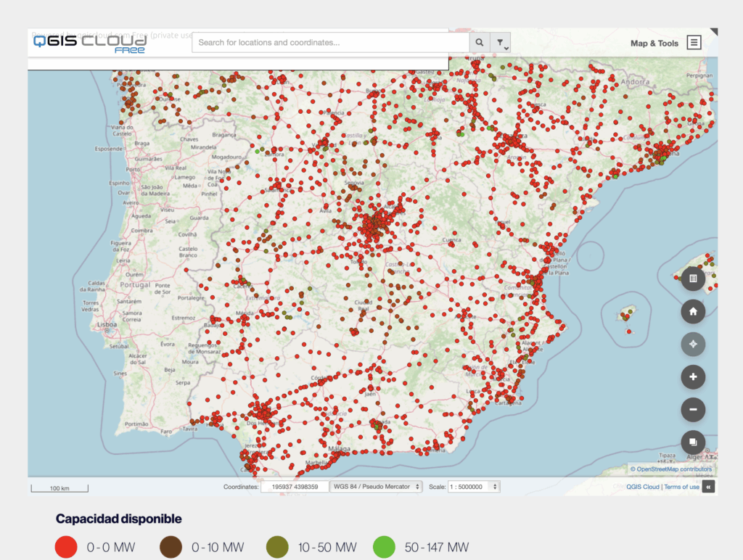The image size is (743, 560).
Task: Open the WGS 84 / Pseudo Mercator dropdown
Action: tap(376, 487)
